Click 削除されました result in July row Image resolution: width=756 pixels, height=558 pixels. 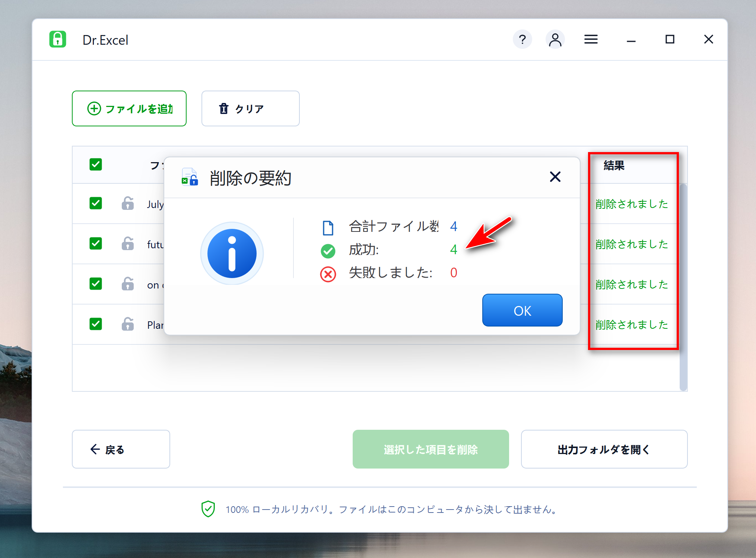(632, 204)
